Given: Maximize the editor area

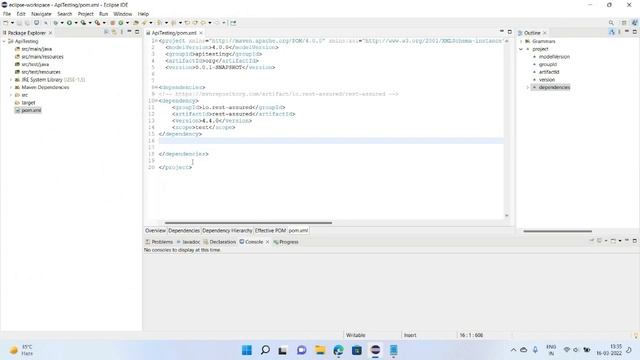Looking at the screenshot, I should [x=509, y=31].
